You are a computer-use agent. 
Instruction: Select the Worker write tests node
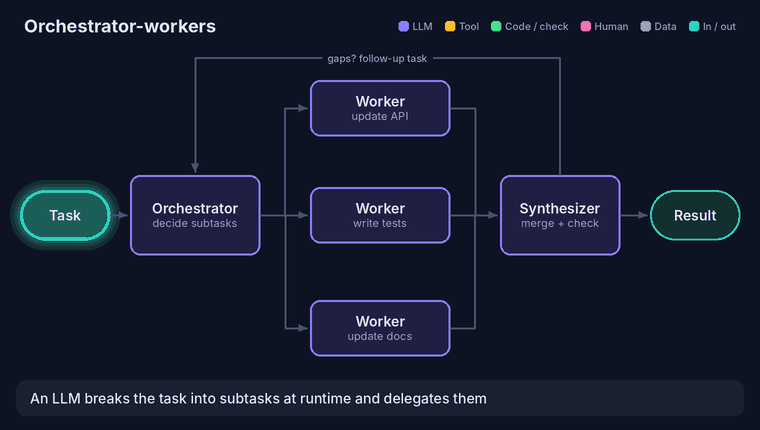[x=380, y=215]
